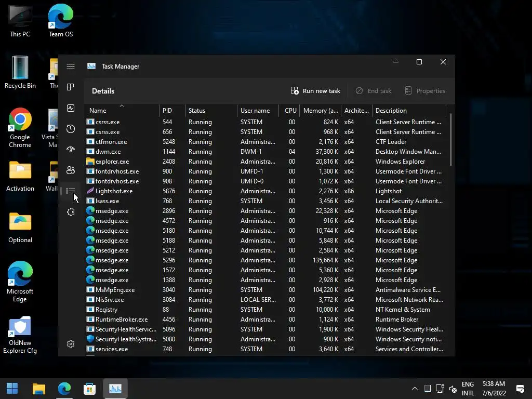Image resolution: width=532 pixels, height=399 pixels.
Task: Select the ctfmon.exe process
Action: [x=267, y=142]
